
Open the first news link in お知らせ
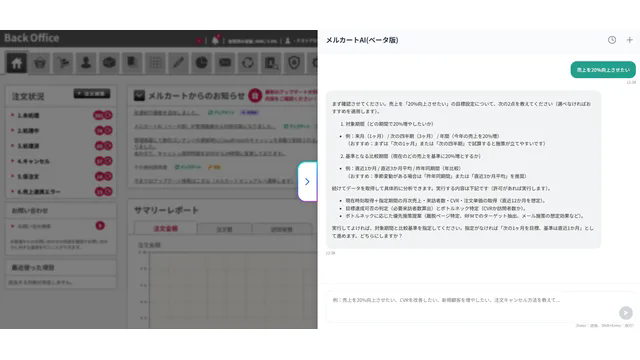pyautogui.click(x=167, y=112)
